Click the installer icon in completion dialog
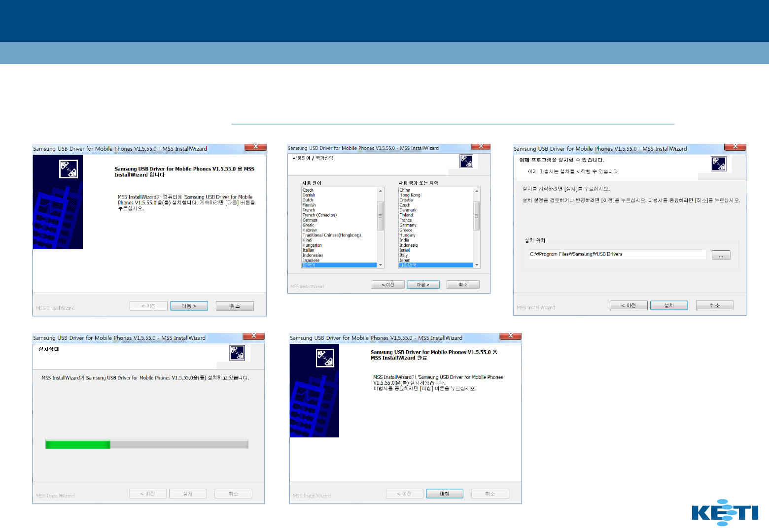The height and width of the screenshot is (532, 769). pyautogui.click(x=325, y=358)
